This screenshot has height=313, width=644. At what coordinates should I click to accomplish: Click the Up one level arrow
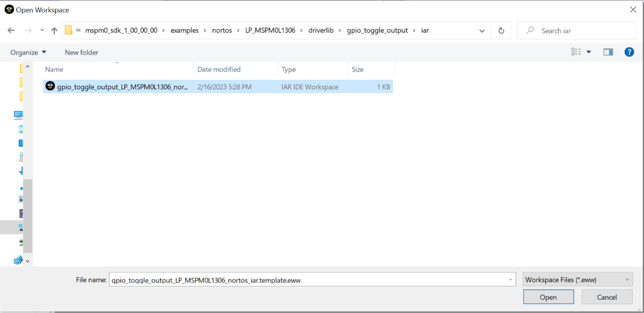coord(54,31)
